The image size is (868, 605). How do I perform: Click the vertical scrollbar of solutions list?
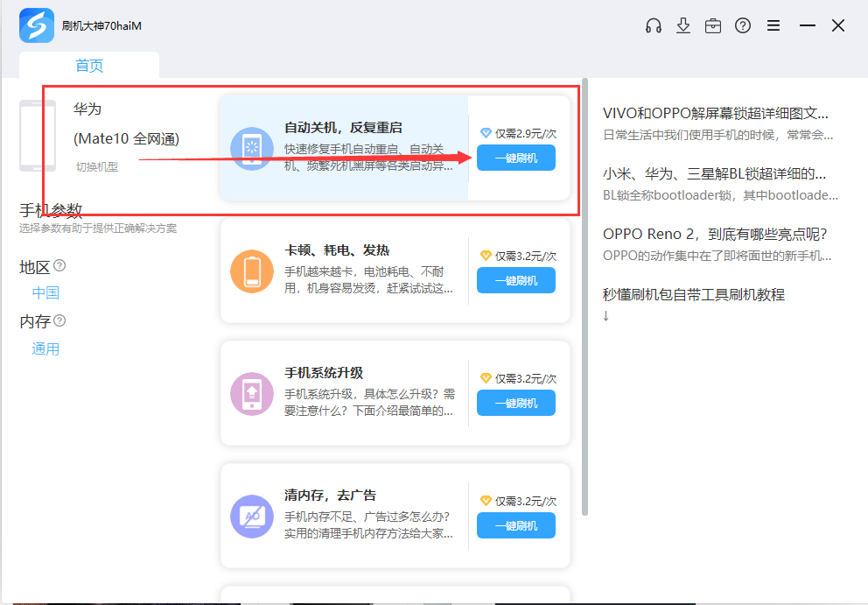584,297
